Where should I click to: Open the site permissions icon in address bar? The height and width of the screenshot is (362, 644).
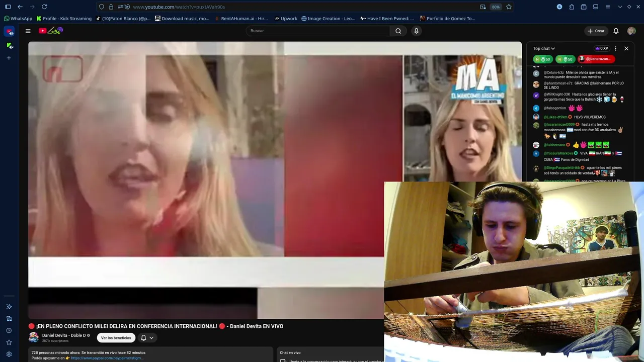pyautogui.click(x=120, y=7)
